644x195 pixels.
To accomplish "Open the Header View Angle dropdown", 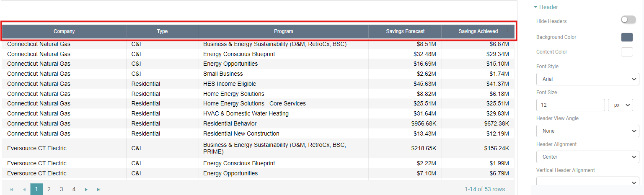I will coord(587,131).
